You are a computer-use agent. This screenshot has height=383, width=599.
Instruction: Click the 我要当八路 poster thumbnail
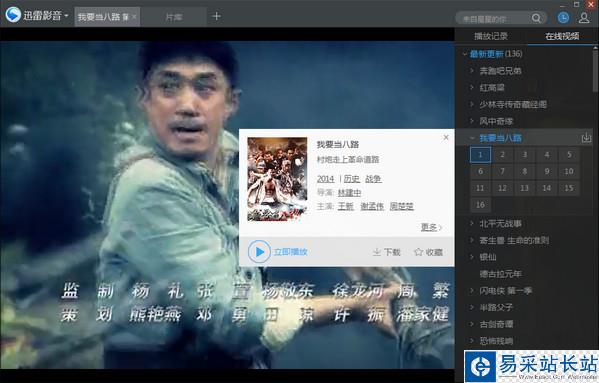point(277,179)
